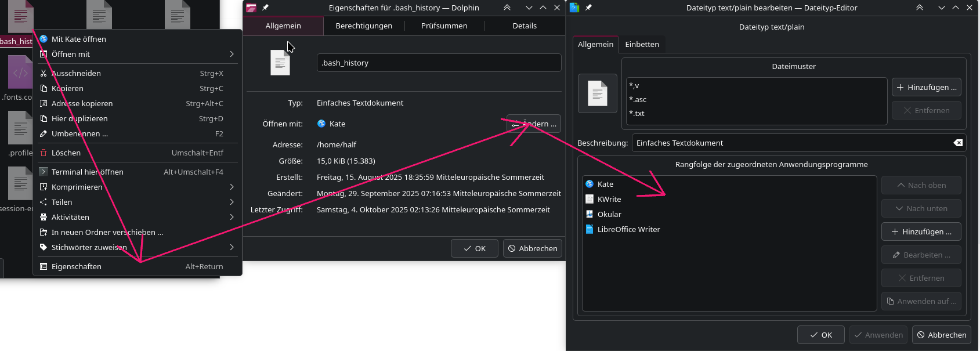Expand the Teilen submenu
Screen dimensions: 980x351
coord(137,202)
